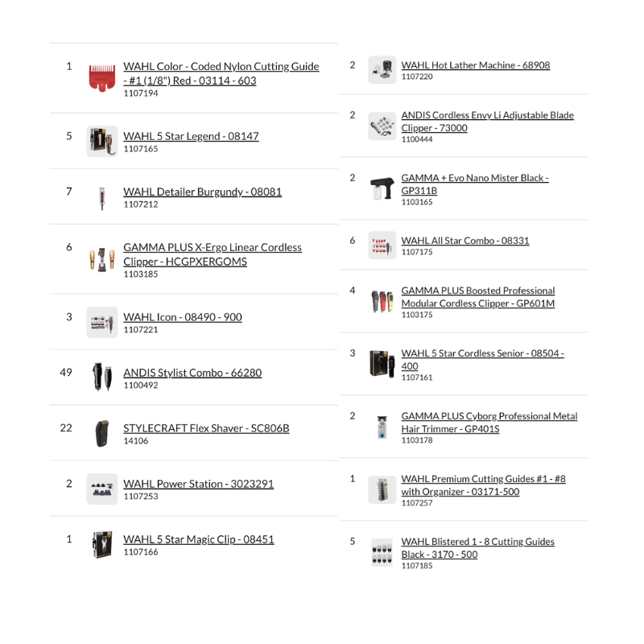Click the WAHL Blistered Cutting Guides image
644x644 pixels.
click(382, 551)
